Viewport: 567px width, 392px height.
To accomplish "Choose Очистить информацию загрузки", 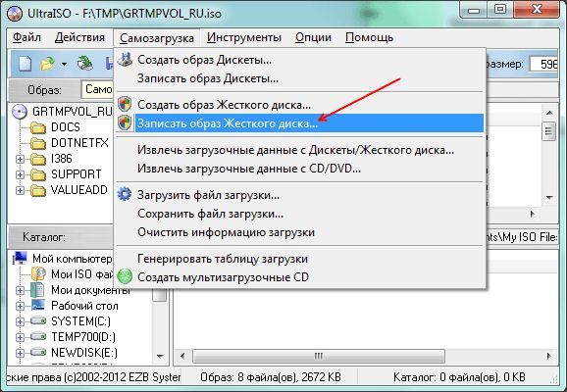I will point(300,232).
